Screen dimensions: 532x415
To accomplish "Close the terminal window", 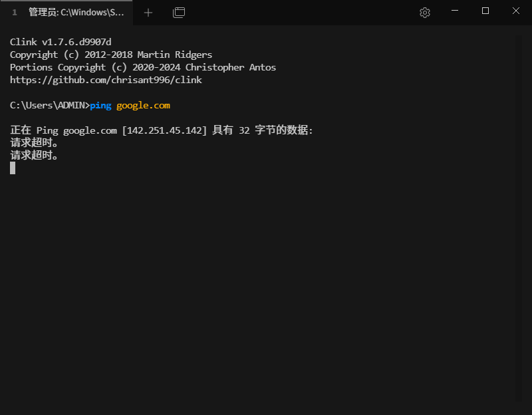I will tap(516, 11).
